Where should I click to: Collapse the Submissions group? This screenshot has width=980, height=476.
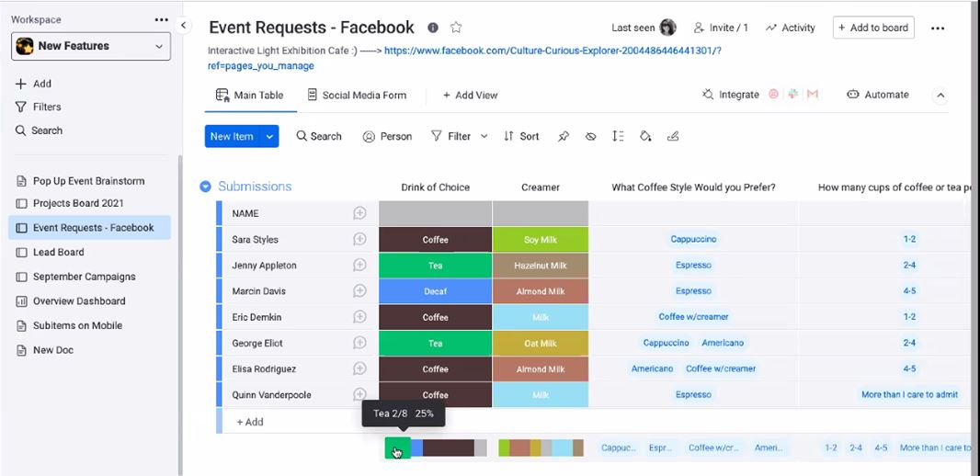[x=206, y=187]
